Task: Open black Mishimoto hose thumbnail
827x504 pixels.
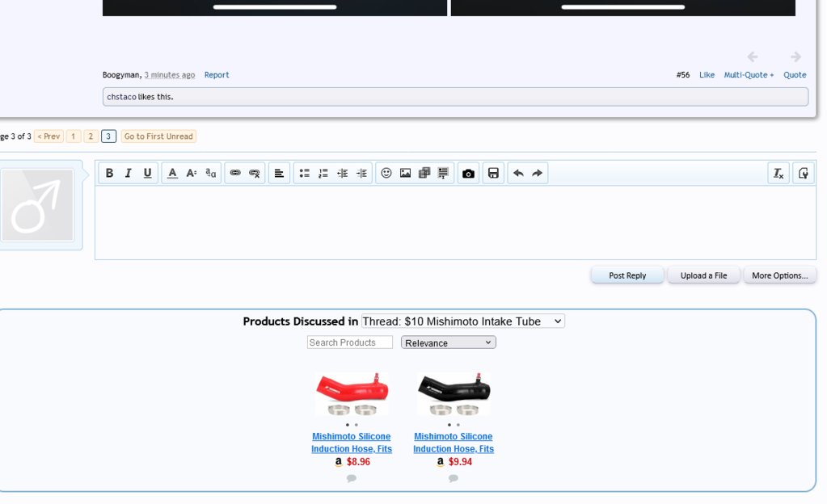Action: click(x=454, y=393)
